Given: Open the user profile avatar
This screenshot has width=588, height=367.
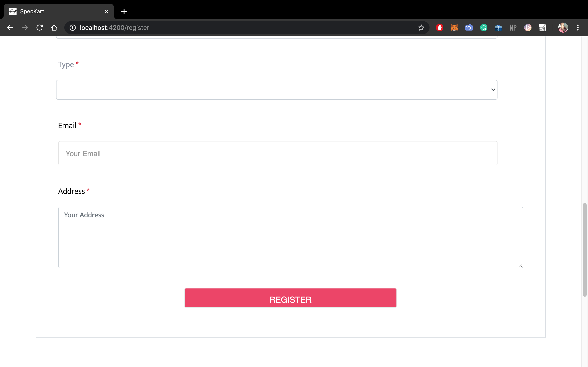Looking at the screenshot, I should [x=563, y=28].
